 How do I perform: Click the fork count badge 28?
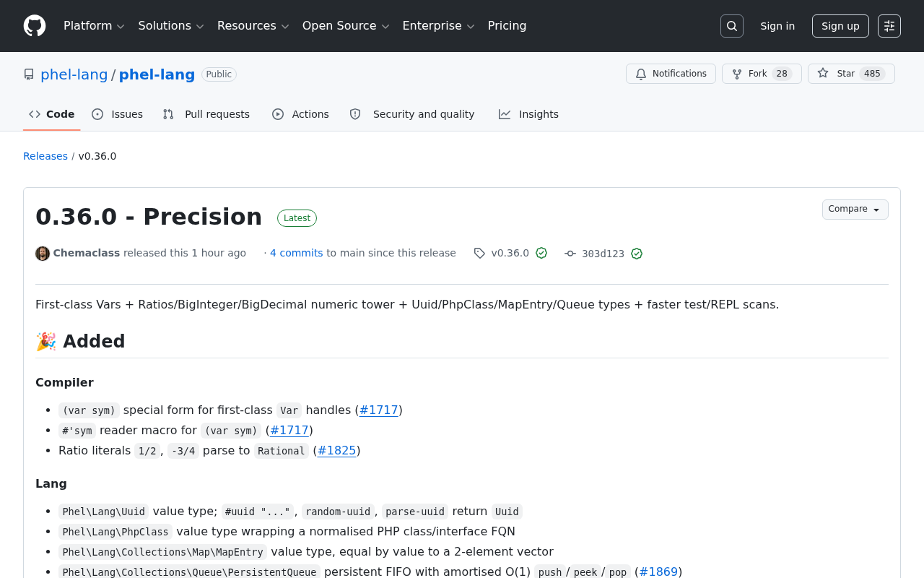[x=782, y=74]
